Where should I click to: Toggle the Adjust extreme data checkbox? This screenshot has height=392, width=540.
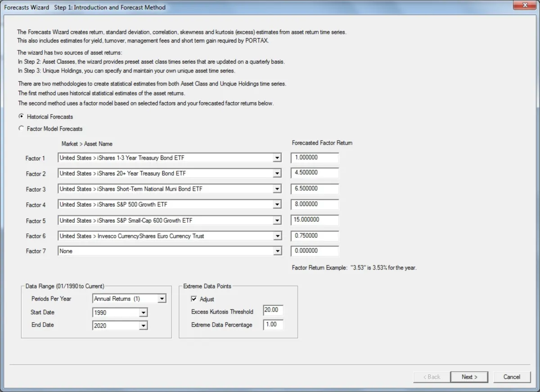(x=194, y=299)
